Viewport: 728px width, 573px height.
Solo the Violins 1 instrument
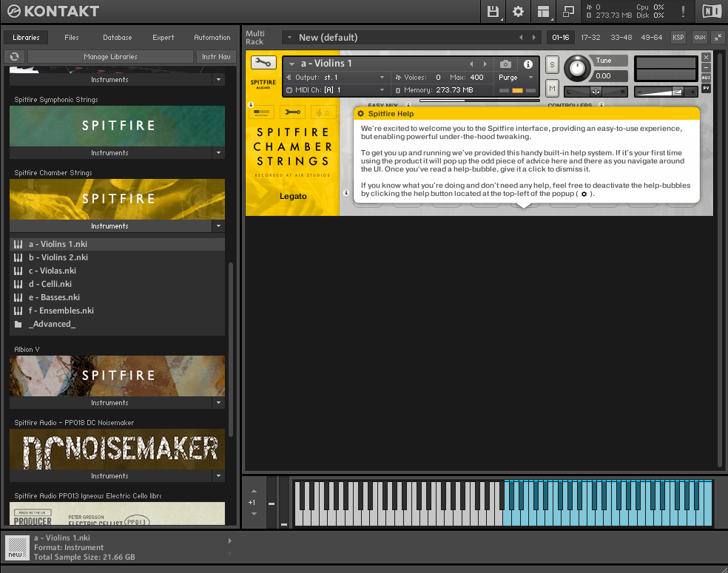tap(552, 65)
